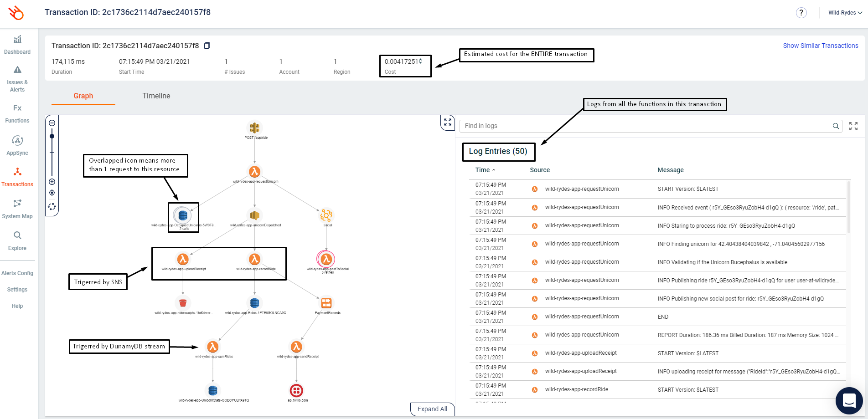Select 'INFO Validating if the Unicorn' log
This screenshot has width=868, height=419.
tap(657, 262)
